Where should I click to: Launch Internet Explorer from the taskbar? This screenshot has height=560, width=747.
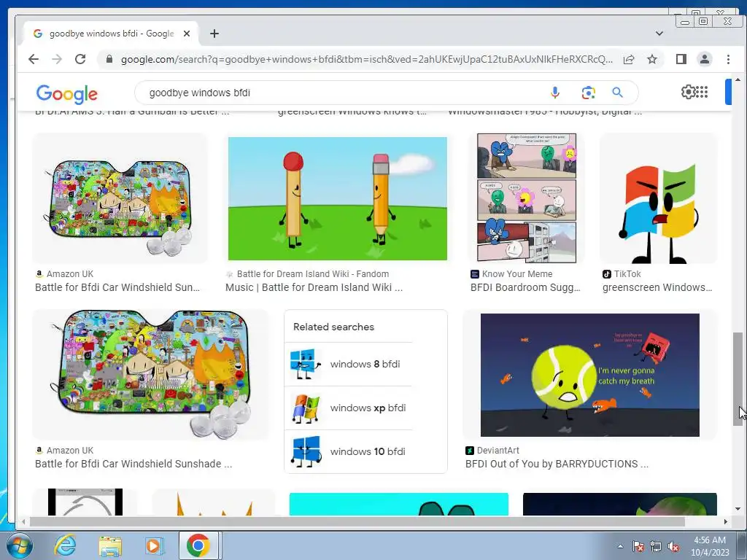(x=65, y=545)
